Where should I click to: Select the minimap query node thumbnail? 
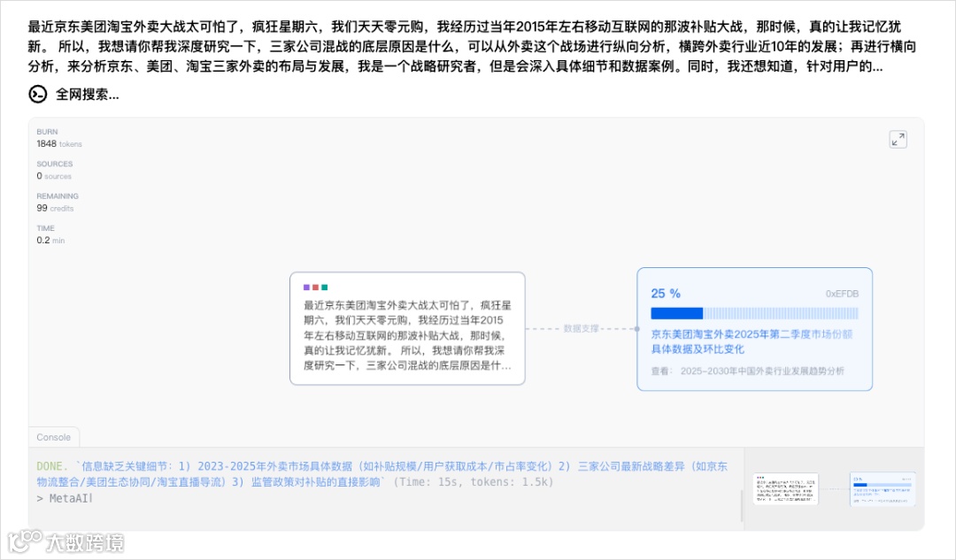785,489
